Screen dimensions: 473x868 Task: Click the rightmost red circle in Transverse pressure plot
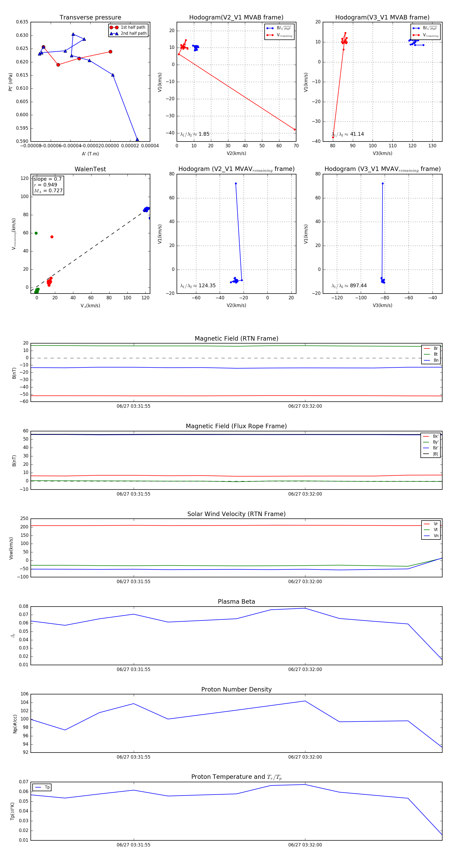click(110, 52)
